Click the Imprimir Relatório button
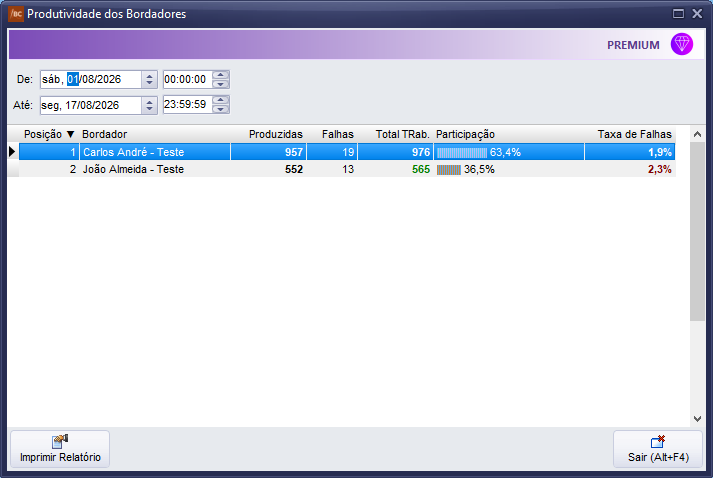This screenshot has width=713, height=478. (60, 449)
